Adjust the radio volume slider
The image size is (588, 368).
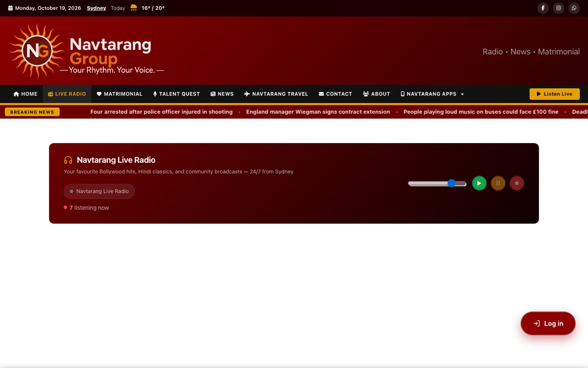[437, 183]
